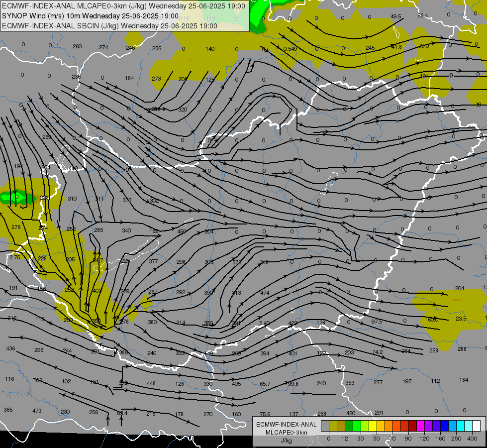Click the legend tick label '120'

point(424,439)
